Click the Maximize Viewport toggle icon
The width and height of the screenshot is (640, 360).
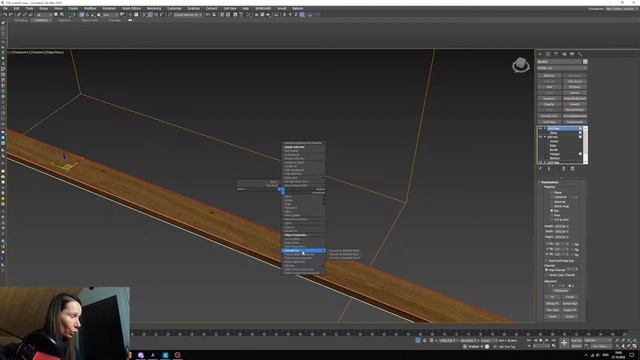[x=635, y=346]
